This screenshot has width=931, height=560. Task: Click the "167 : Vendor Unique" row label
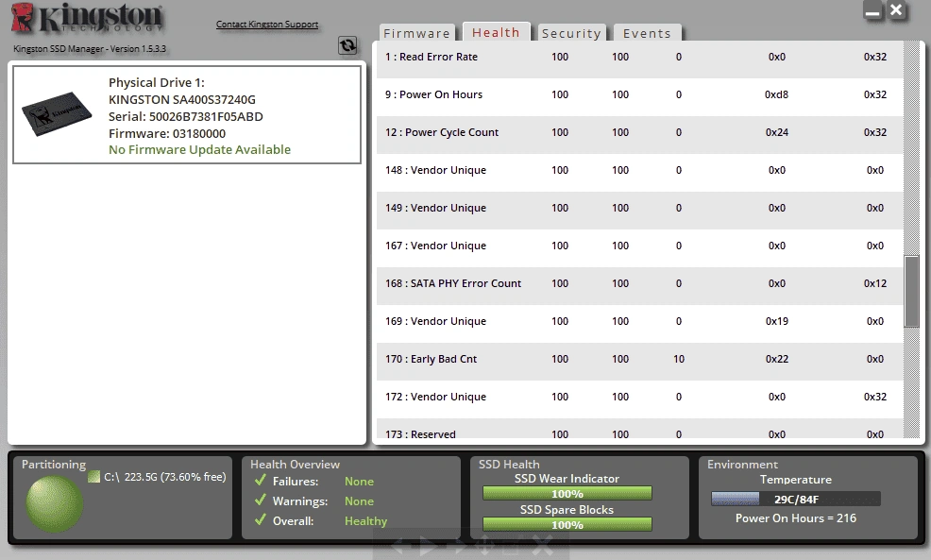(435, 246)
